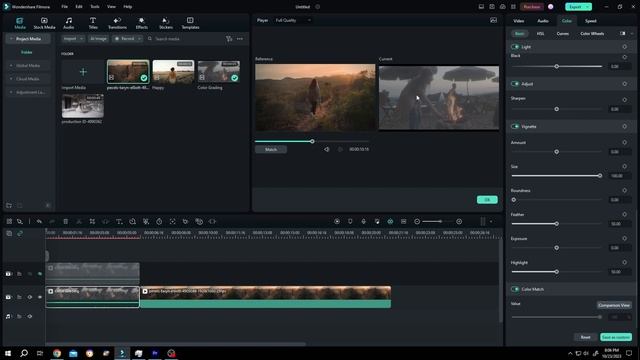Open the Templates library

[190, 23]
